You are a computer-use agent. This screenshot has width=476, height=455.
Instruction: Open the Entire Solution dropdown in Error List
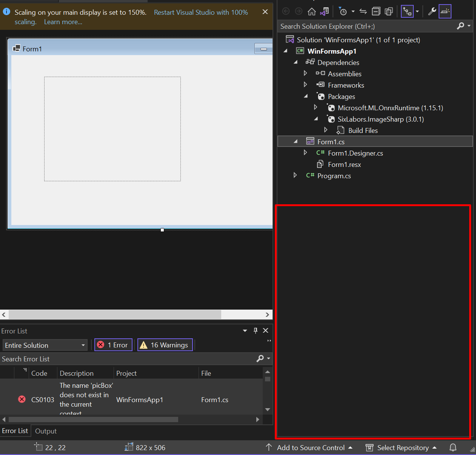click(x=82, y=345)
